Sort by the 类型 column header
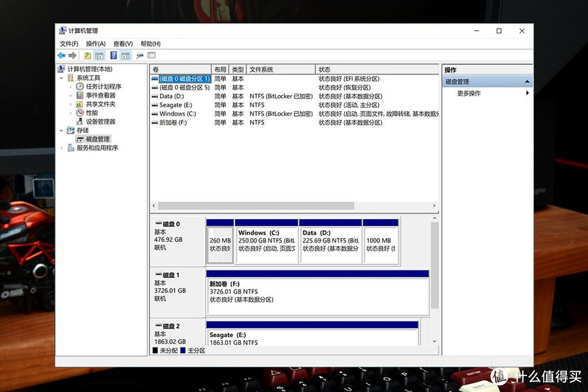The height and width of the screenshot is (392, 588). click(x=238, y=69)
